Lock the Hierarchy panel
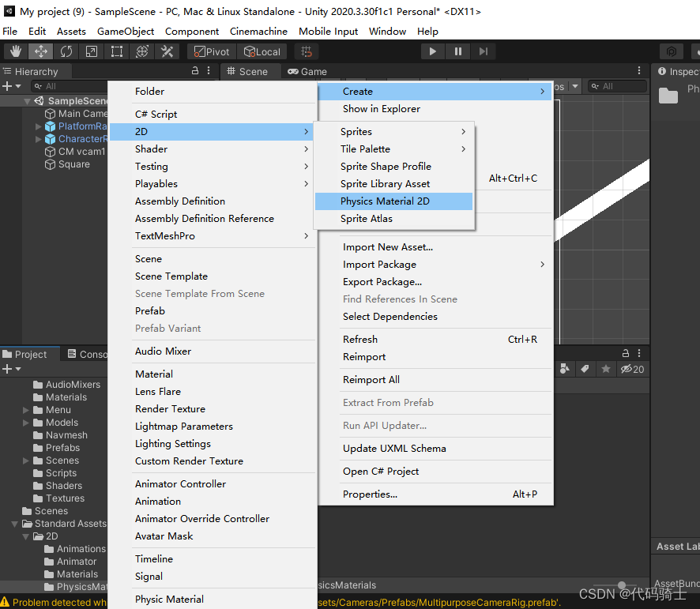The width and height of the screenshot is (700, 609). (195, 70)
